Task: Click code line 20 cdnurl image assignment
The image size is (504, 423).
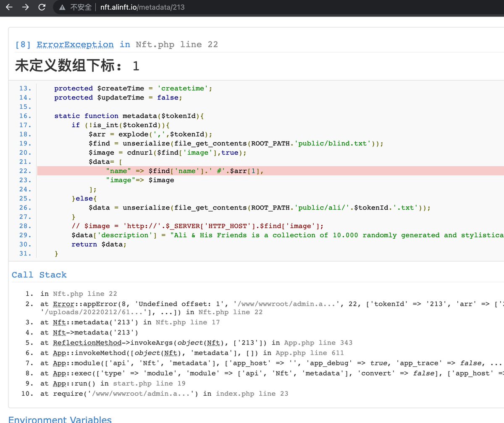Action: pos(167,152)
